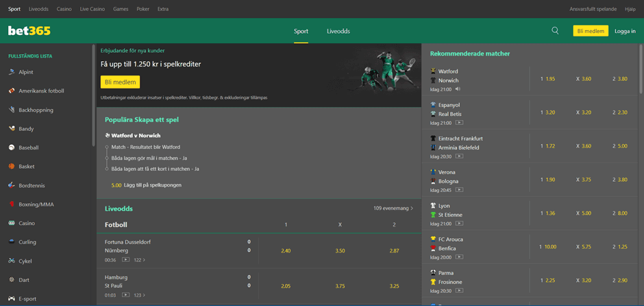Click audio speaker icon for Watford v Norwich
Image resolution: width=644 pixels, height=306 pixels.
click(458, 89)
